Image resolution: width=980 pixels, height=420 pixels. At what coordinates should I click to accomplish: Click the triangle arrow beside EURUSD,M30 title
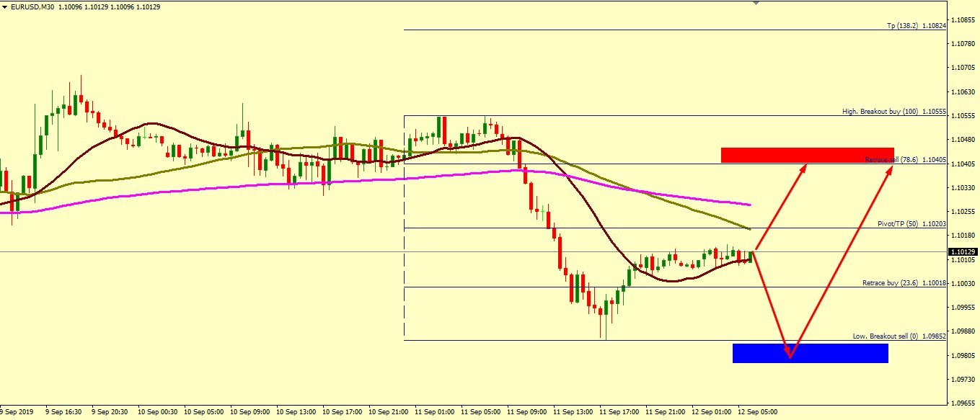coord(5,6)
